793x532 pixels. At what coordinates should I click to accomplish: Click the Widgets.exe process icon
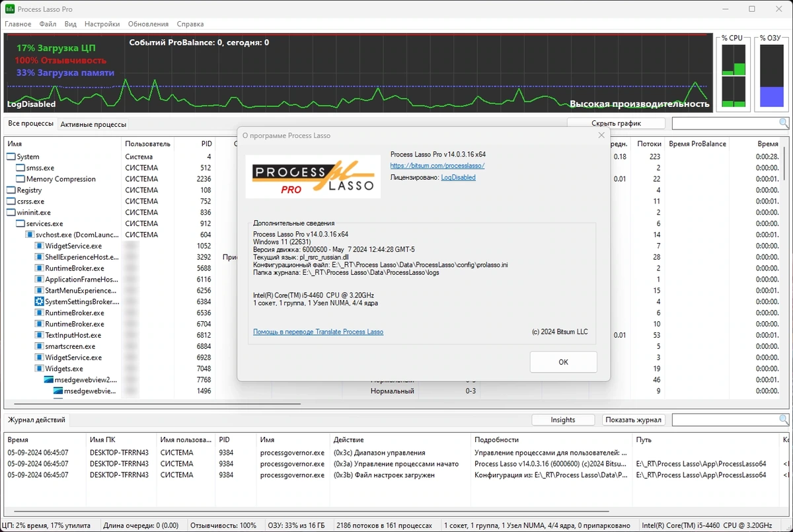(x=39, y=369)
